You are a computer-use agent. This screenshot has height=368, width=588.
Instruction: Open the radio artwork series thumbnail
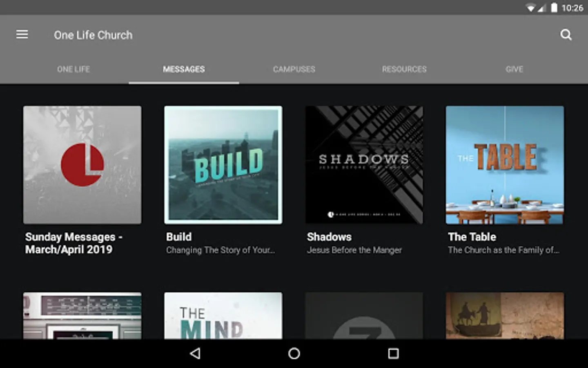[x=82, y=315]
